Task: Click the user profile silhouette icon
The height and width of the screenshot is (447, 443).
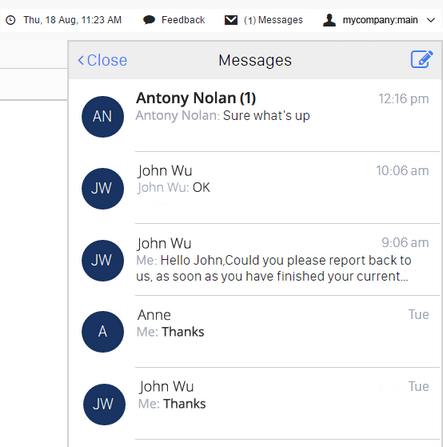Action: coord(329,20)
